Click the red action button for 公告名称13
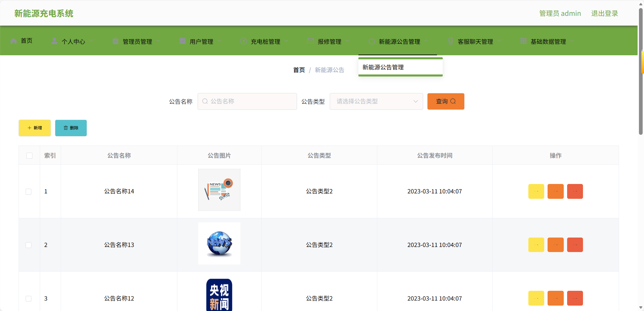 (x=575, y=245)
